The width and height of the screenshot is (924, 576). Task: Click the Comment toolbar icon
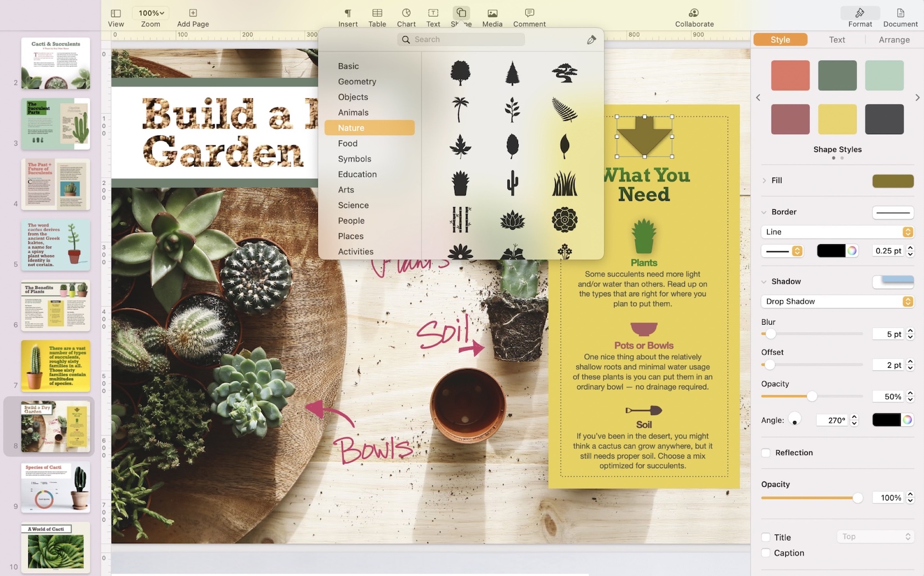(529, 17)
